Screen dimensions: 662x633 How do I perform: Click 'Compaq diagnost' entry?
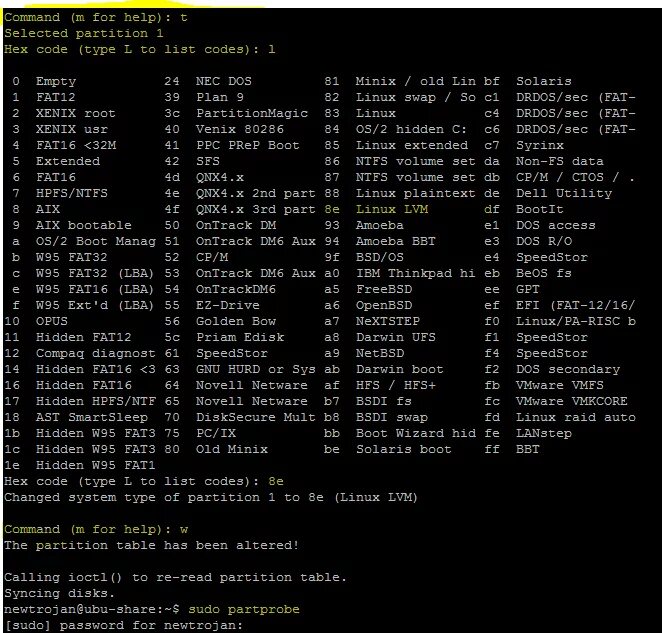tap(95, 353)
